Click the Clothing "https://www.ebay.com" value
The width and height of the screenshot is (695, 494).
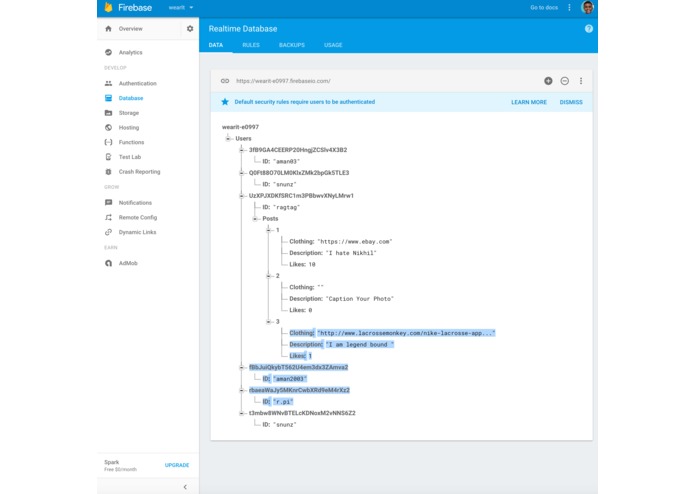(355, 242)
